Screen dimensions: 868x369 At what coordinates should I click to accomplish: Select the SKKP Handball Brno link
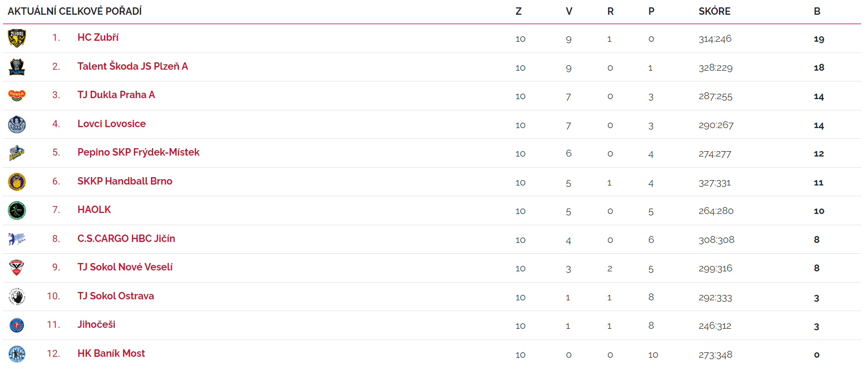125,181
